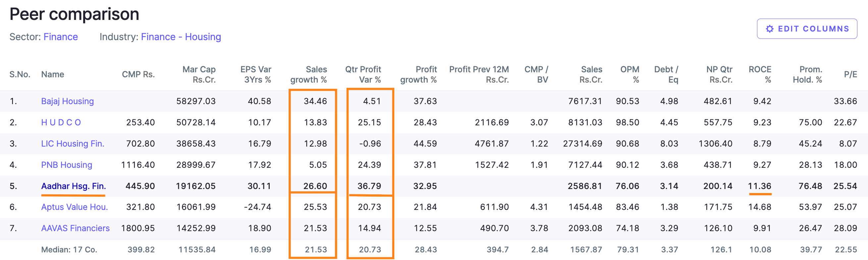Open the Finance - Housing industry link
The height and width of the screenshot is (260, 868).
pyautogui.click(x=181, y=37)
